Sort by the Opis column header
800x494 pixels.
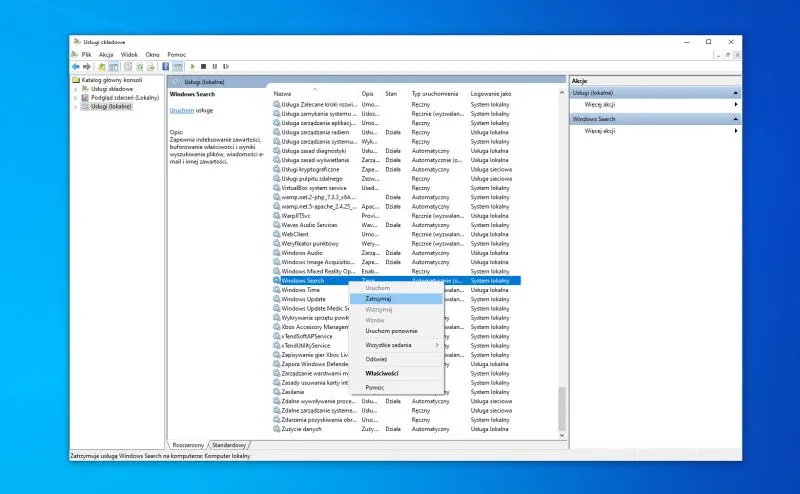[x=370, y=94]
